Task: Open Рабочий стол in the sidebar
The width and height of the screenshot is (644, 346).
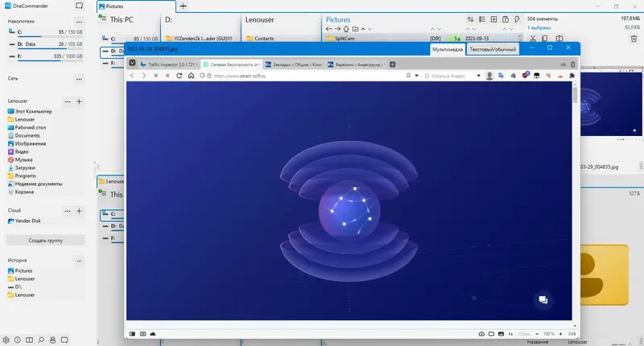Action: [27, 127]
